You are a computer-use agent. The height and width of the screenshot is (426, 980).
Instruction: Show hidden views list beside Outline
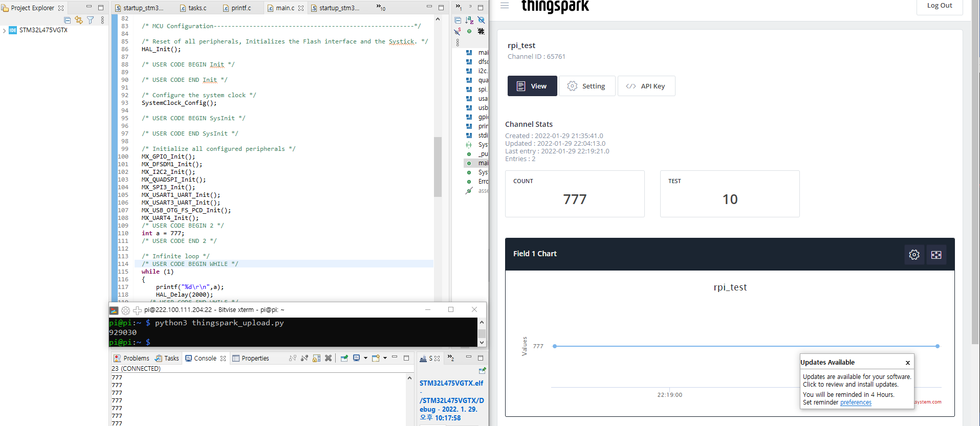(459, 7)
